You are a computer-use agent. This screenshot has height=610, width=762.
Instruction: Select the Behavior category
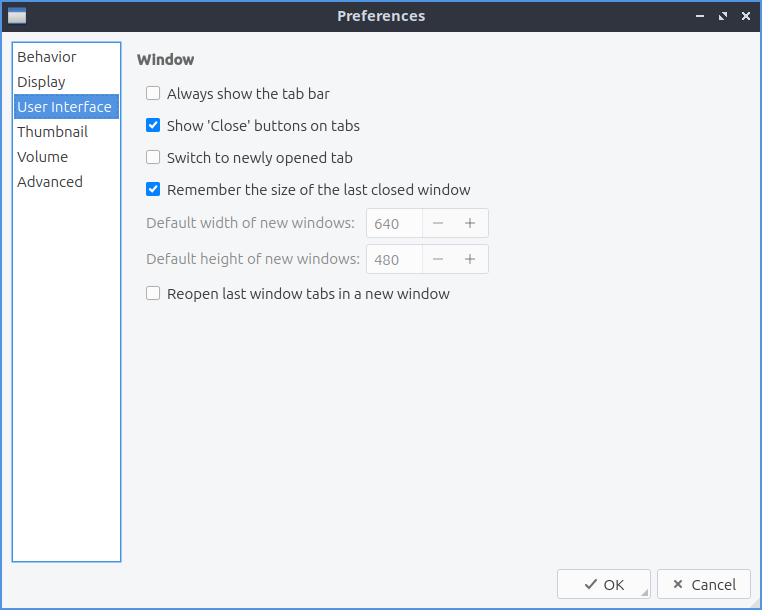[x=47, y=57]
